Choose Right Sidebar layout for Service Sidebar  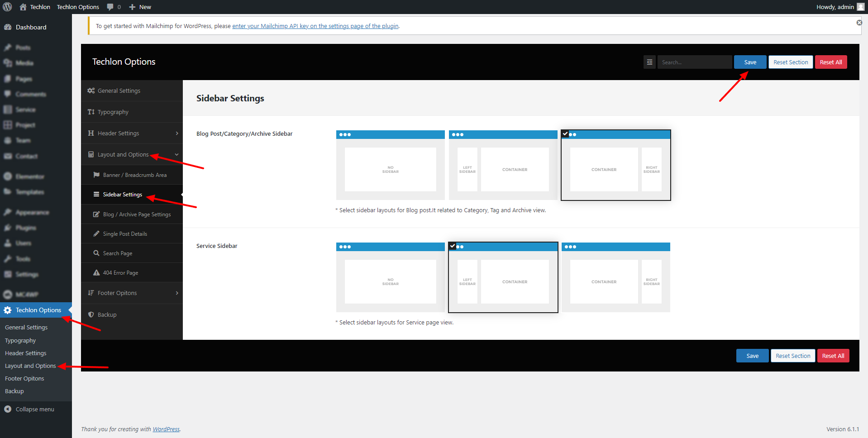click(x=615, y=277)
